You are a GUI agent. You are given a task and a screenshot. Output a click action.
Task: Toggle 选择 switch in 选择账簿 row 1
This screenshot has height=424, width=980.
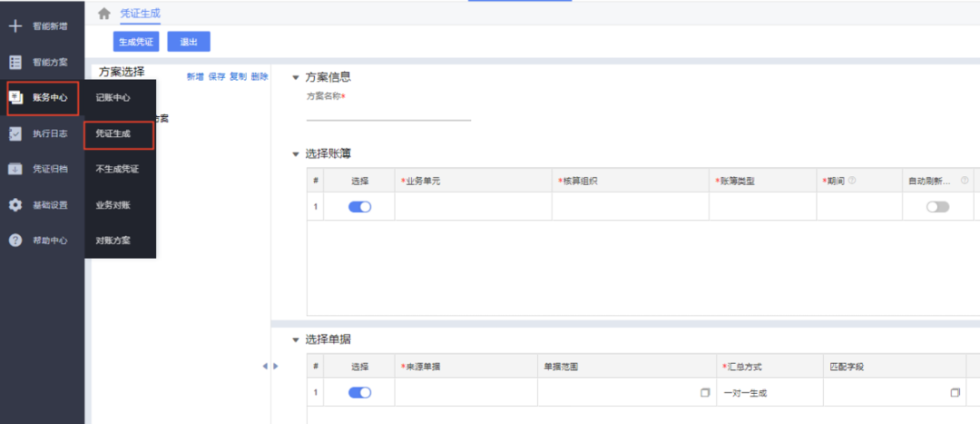click(359, 207)
